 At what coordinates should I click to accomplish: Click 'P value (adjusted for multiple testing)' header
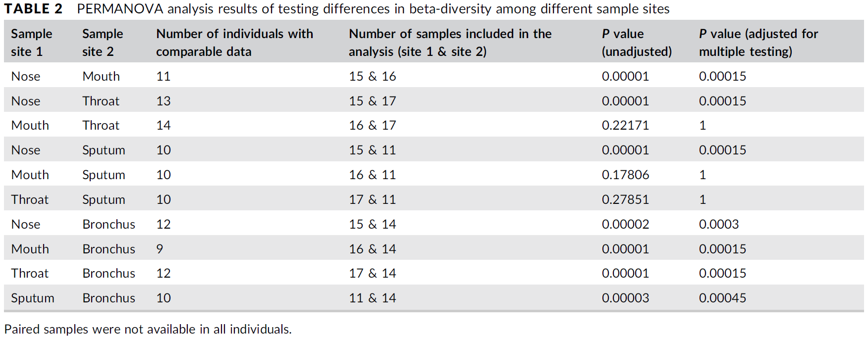[758, 43]
